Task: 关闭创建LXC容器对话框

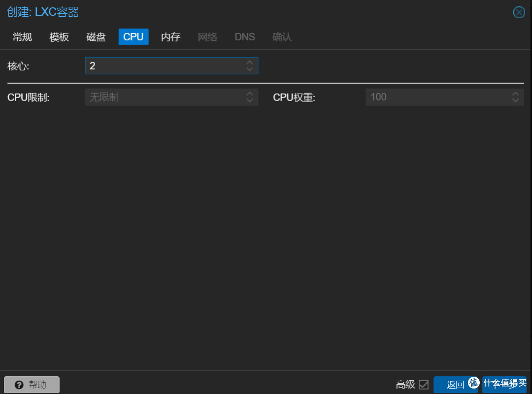Action: point(519,12)
